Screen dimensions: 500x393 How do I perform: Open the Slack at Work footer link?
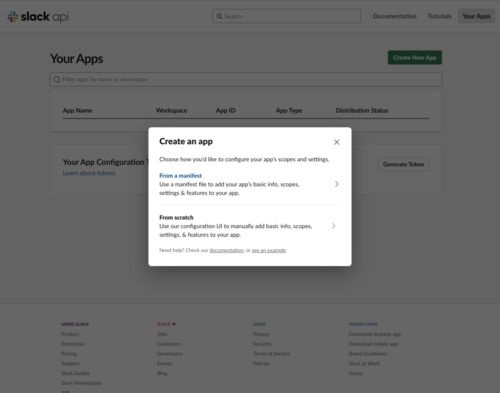pyautogui.click(x=364, y=363)
